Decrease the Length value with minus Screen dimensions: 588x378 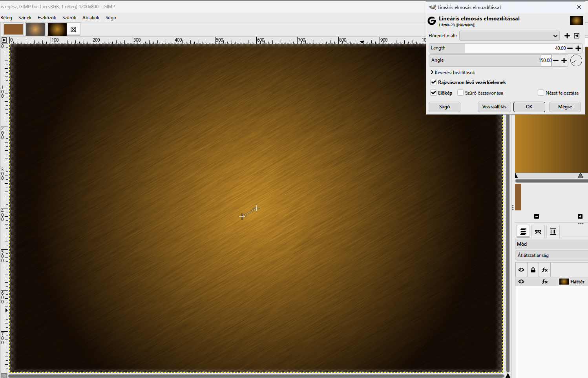pyautogui.click(x=570, y=48)
